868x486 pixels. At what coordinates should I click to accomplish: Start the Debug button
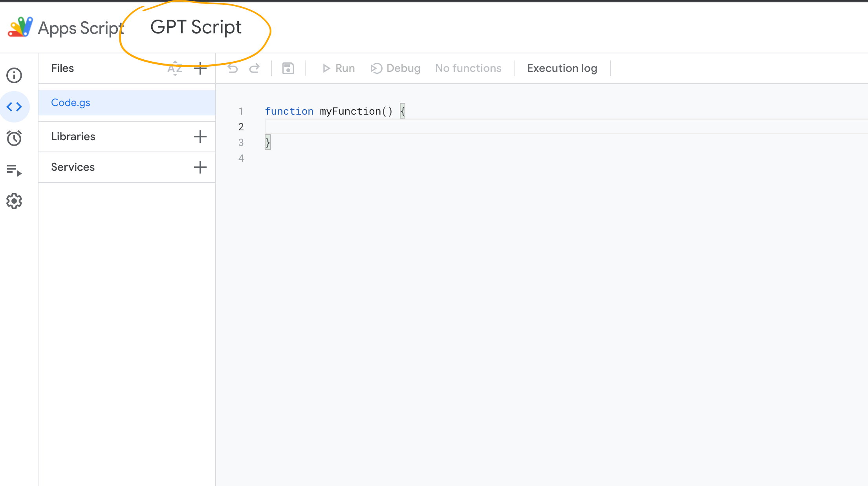396,68
